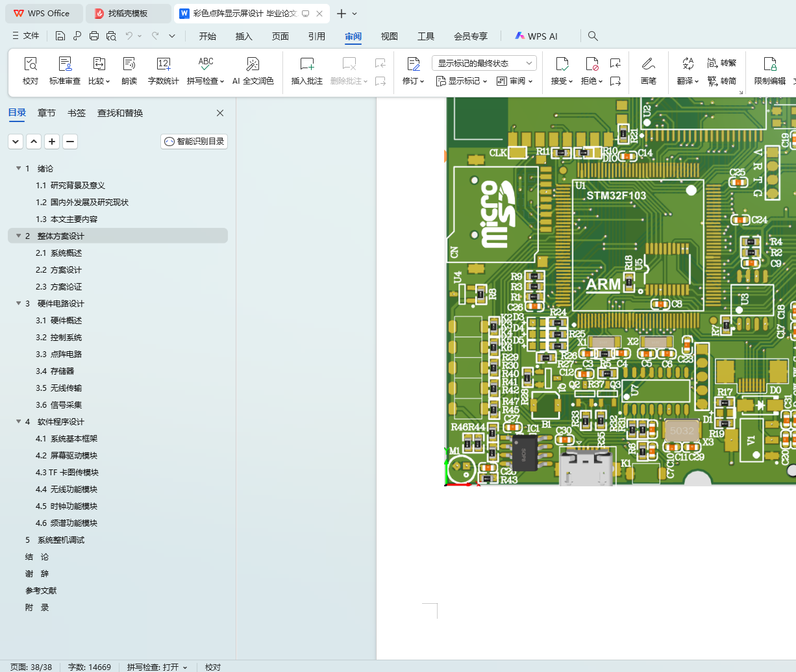796x672 pixels.
Task: Open 查找和替换 navigation tab
Action: (x=120, y=113)
